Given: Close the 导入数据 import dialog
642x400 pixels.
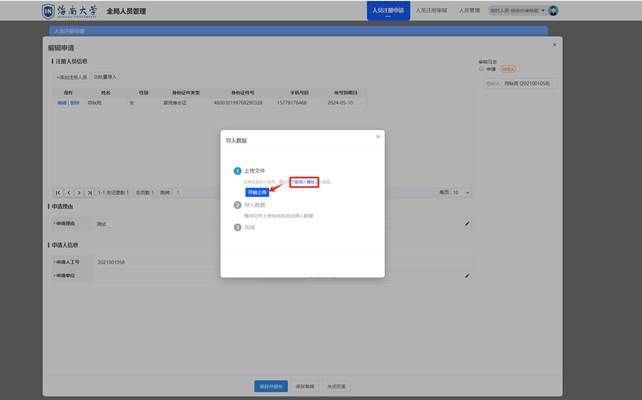Looking at the screenshot, I should coord(378,136).
